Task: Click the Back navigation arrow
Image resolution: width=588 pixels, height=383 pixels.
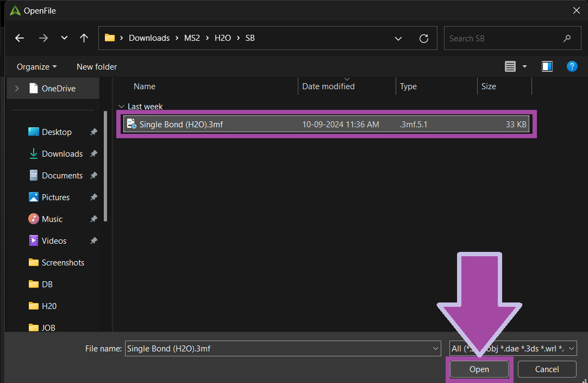Action: [20, 38]
